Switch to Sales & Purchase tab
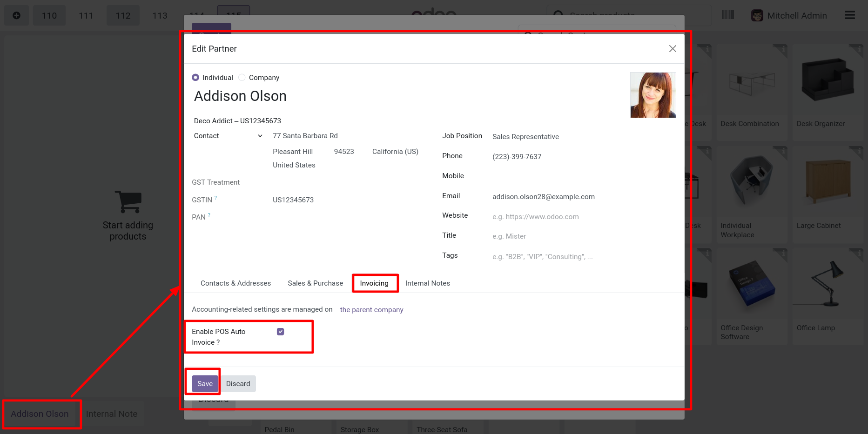The height and width of the screenshot is (434, 868). click(x=315, y=283)
